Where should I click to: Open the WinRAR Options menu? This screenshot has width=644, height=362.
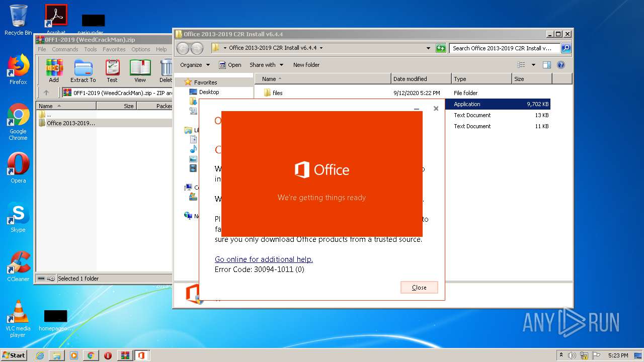pos(141,49)
